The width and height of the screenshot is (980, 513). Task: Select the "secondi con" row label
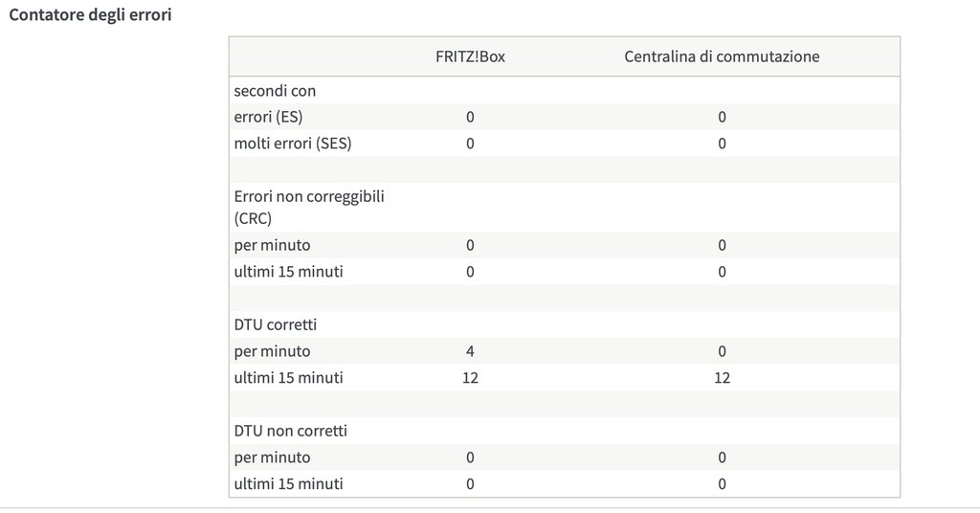pyautogui.click(x=276, y=91)
